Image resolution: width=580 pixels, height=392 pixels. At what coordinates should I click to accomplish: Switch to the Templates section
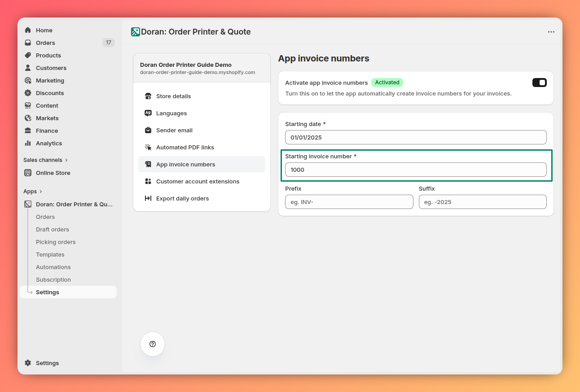[50, 254]
